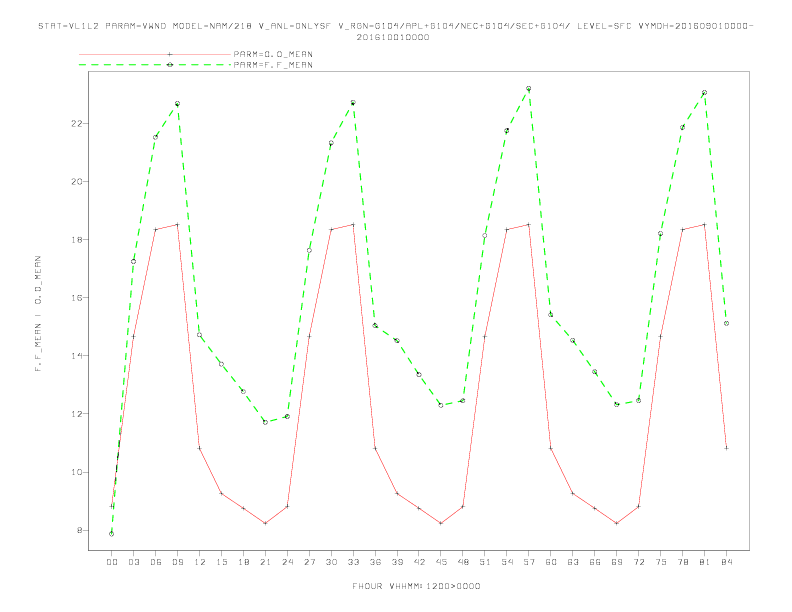Click x-axis tick label 51
The image size is (792, 612).
pos(485,562)
